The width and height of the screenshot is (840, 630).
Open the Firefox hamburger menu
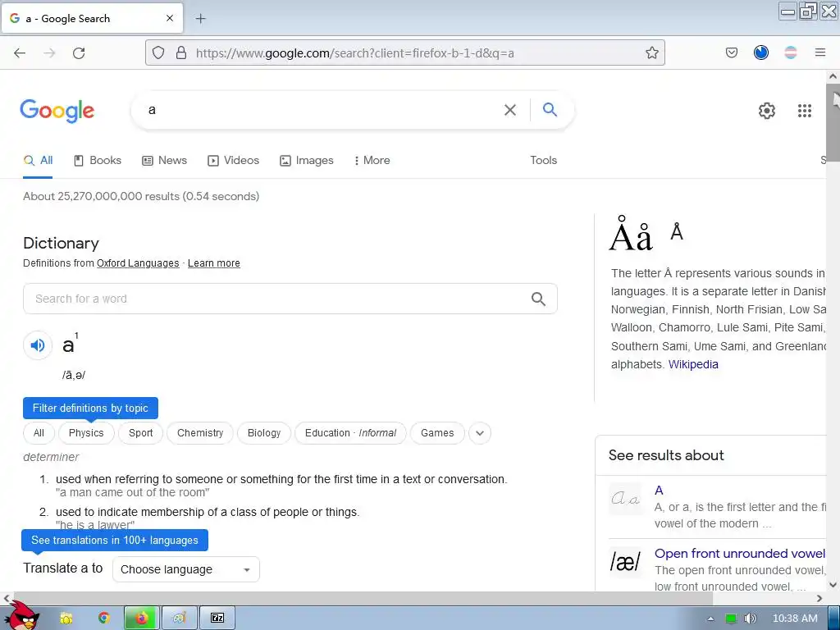[x=820, y=52]
